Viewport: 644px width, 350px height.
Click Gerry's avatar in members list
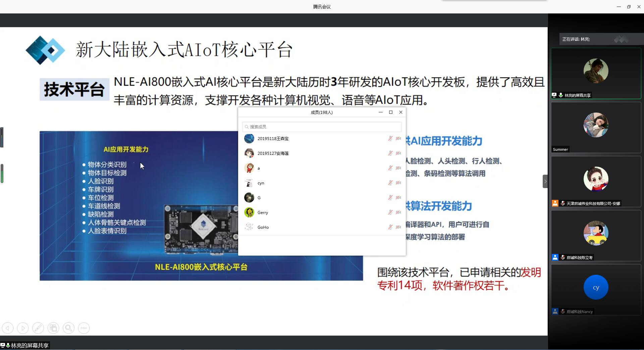point(249,212)
